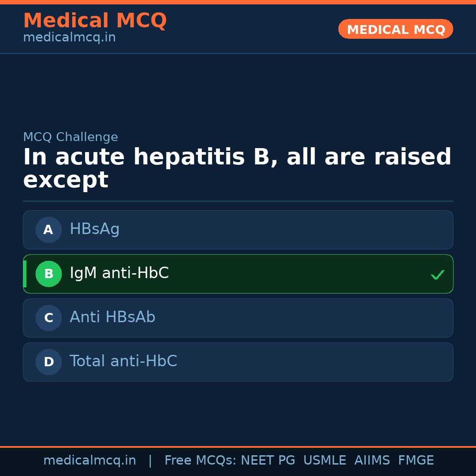This screenshot has height=476, width=476.
Task: Select the HBsAg answer text
Action: point(95,229)
